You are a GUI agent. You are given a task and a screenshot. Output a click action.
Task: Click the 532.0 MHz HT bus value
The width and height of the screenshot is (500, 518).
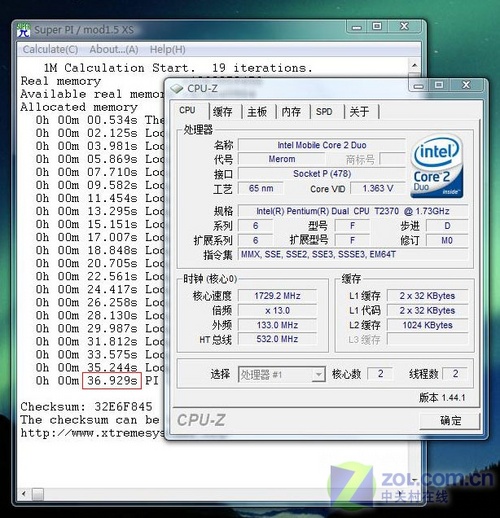(x=277, y=339)
